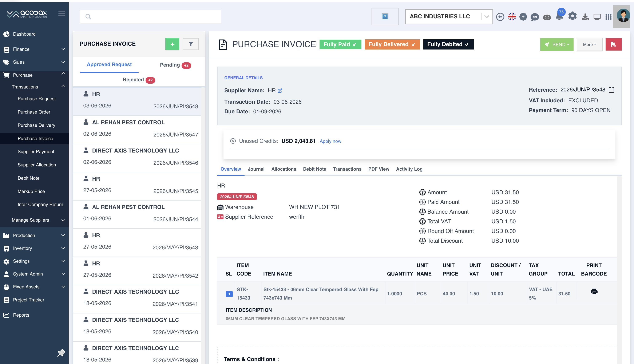
Task: Click the help question mark icon
Action: [385, 17]
